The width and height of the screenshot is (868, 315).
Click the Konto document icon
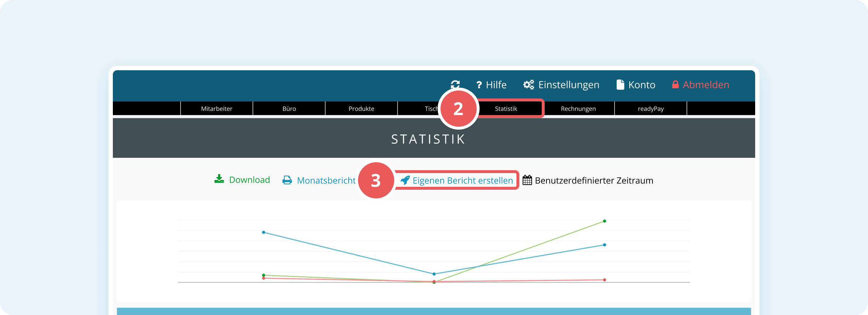click(x=620, y=85)
